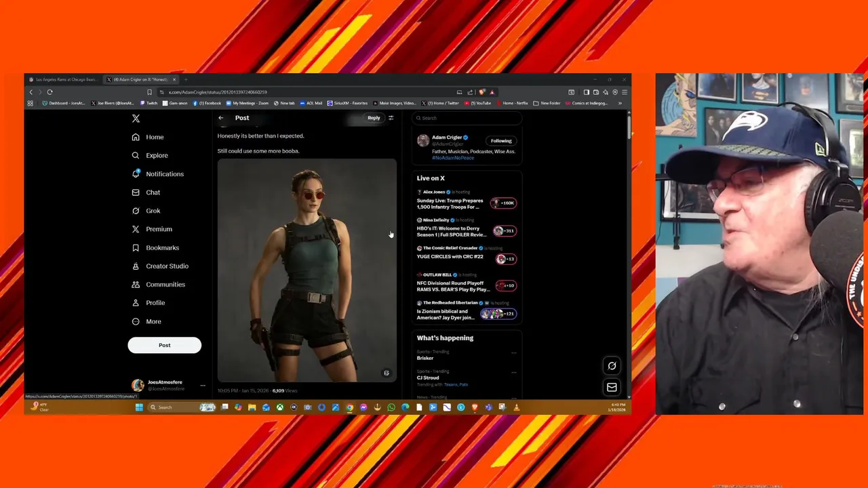Open the Twitch bookmark
Screen dimensions: 868x488
[149, 103]
